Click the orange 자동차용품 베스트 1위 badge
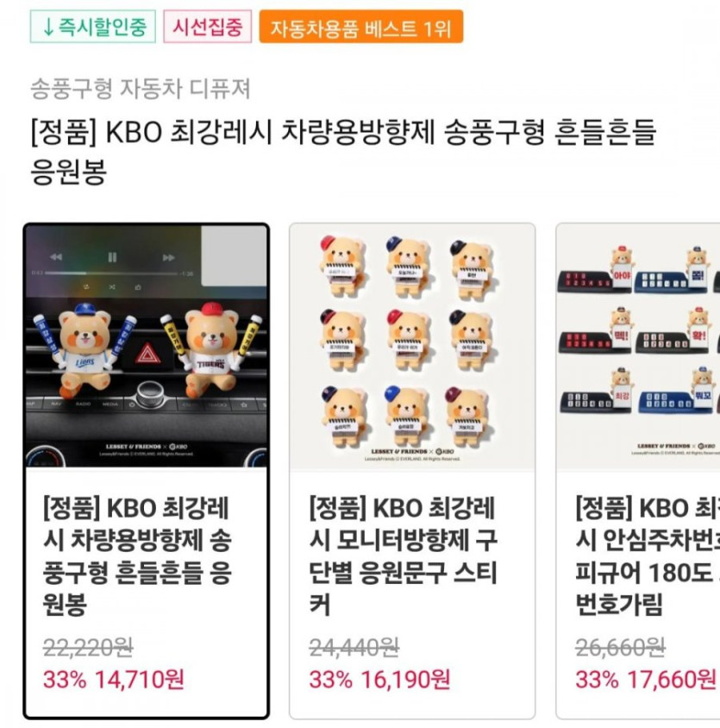 [360, 27]
